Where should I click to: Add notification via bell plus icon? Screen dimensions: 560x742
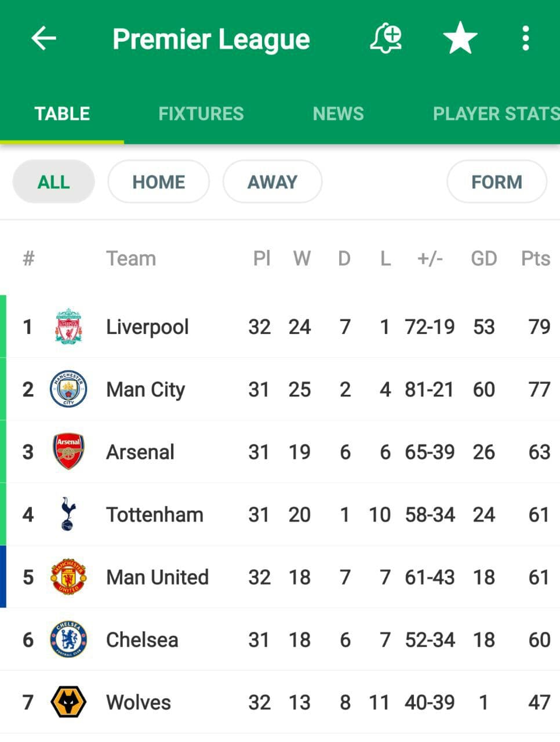point(386,39)
